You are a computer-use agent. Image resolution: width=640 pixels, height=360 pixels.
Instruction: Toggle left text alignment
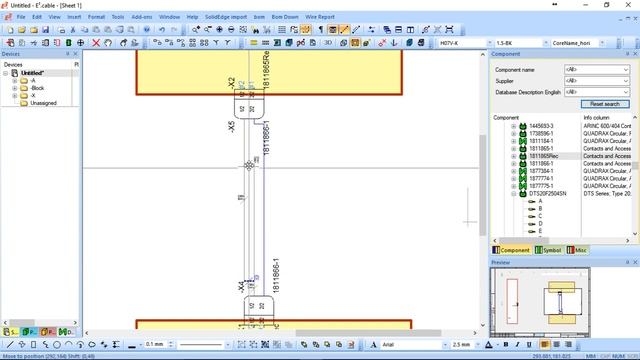click(x=544, y=345)
